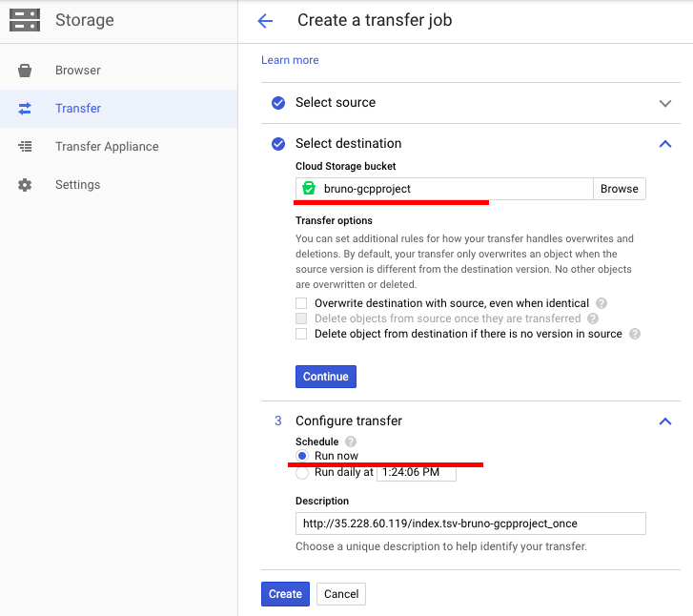
Task: Click the Create button
Action: point(285,594)
